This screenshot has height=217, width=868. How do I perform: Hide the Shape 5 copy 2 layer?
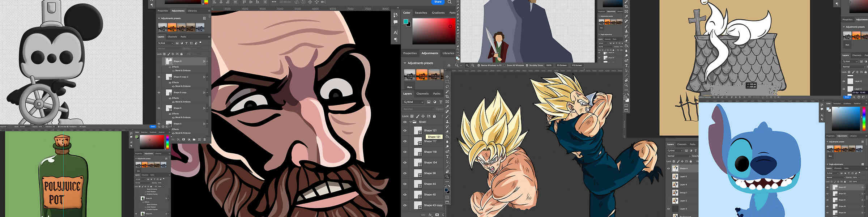[x=159, y=77]
